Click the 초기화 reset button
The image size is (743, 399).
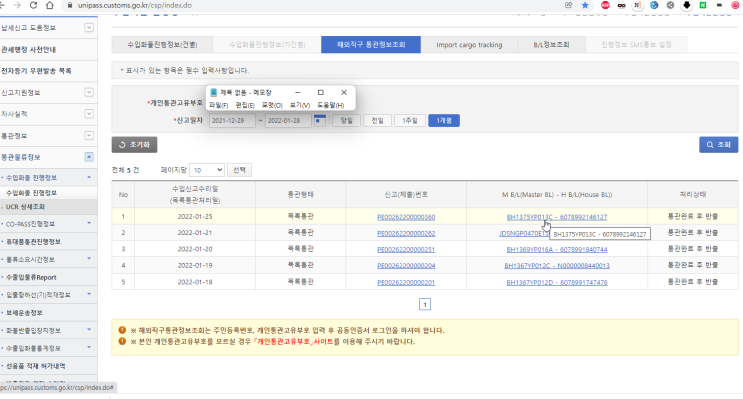(x=134, y=145)
